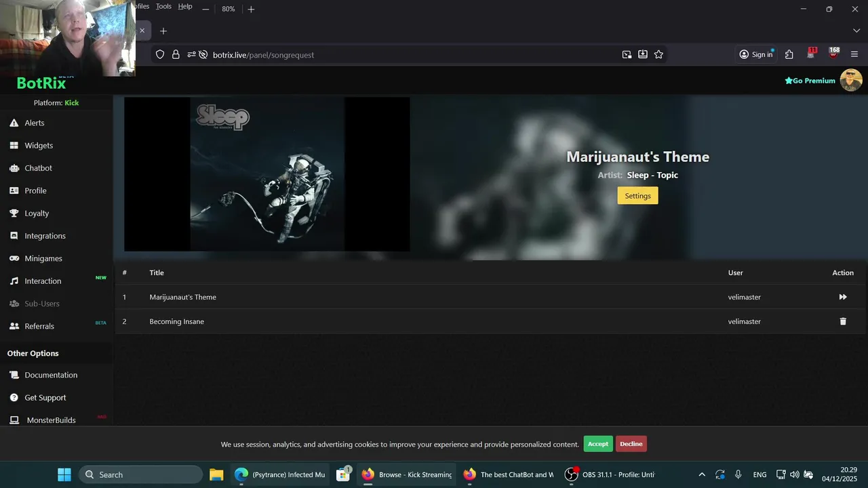Click the padlock site info icon
The image size is (868, 488).
click(176, 54)
